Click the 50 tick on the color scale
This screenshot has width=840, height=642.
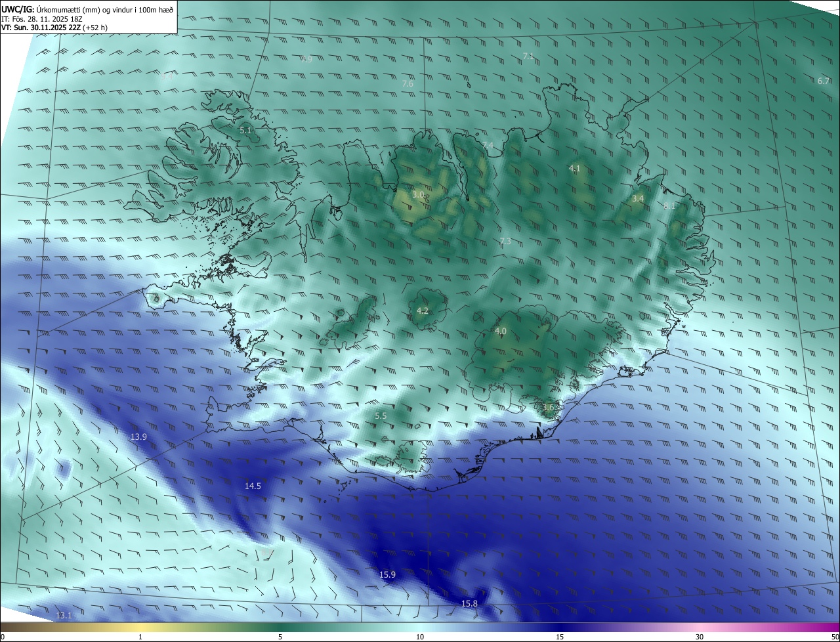click(x=835, y=637)
